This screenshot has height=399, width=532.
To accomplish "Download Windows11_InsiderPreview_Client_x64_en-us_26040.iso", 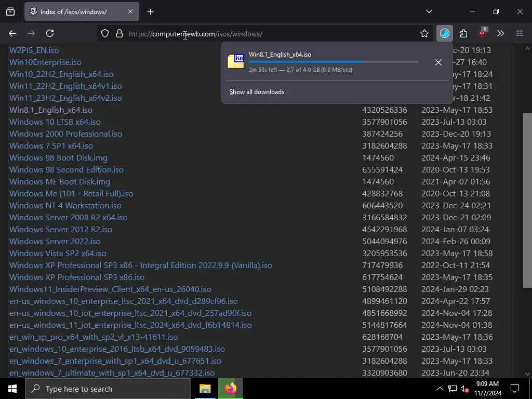I will (110, 289).
